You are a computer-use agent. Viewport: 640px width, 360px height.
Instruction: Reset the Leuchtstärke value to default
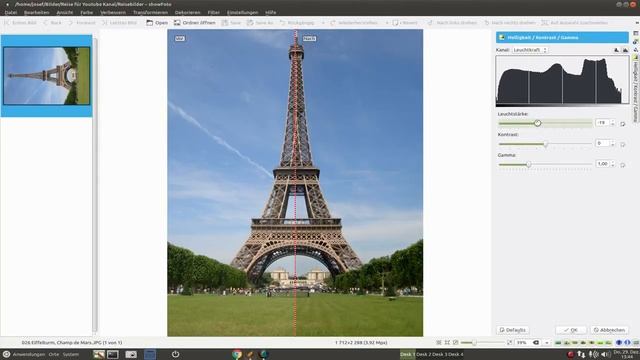tap(622, 124)
